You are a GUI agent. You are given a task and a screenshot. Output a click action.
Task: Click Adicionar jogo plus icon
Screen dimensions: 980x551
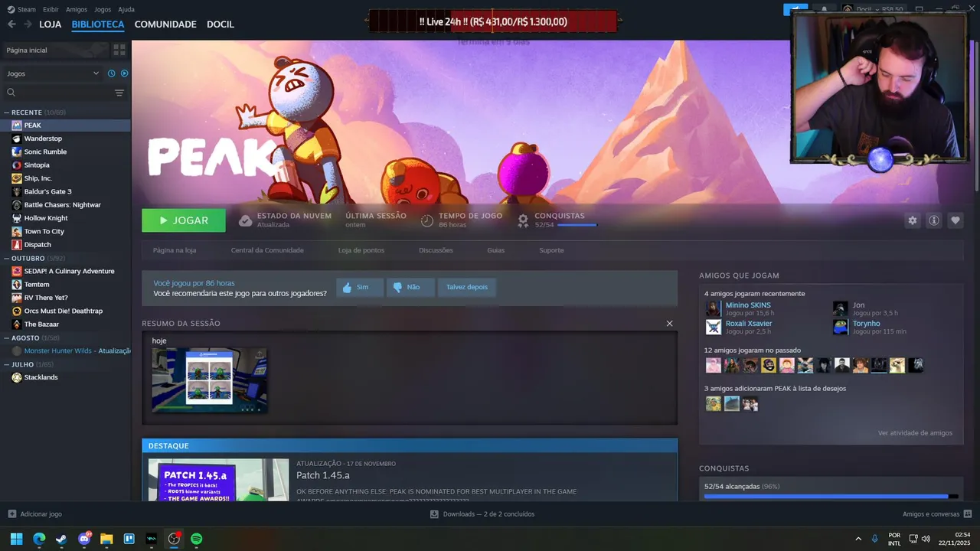point(11,514)
